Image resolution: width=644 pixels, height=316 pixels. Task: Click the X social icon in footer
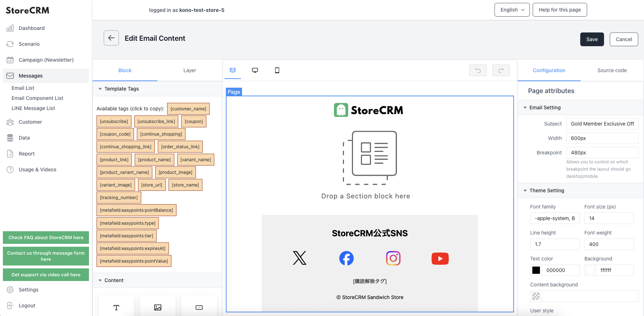[300, 258]
